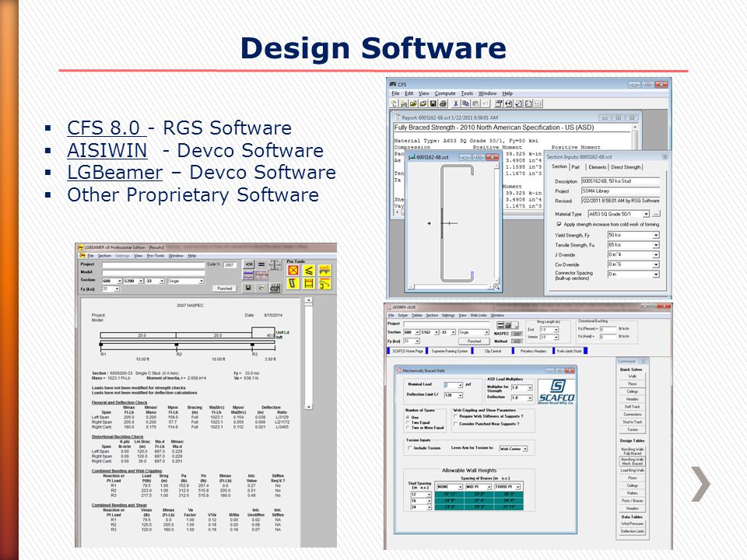Click the I-section dimension icon in LGBeamer
This screenshot has height=560, width=747.
point(275,264)
